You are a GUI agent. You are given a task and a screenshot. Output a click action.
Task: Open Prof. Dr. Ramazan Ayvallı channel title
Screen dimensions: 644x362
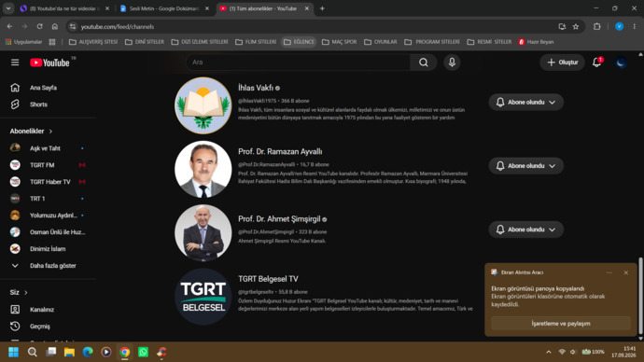[280, 151]
